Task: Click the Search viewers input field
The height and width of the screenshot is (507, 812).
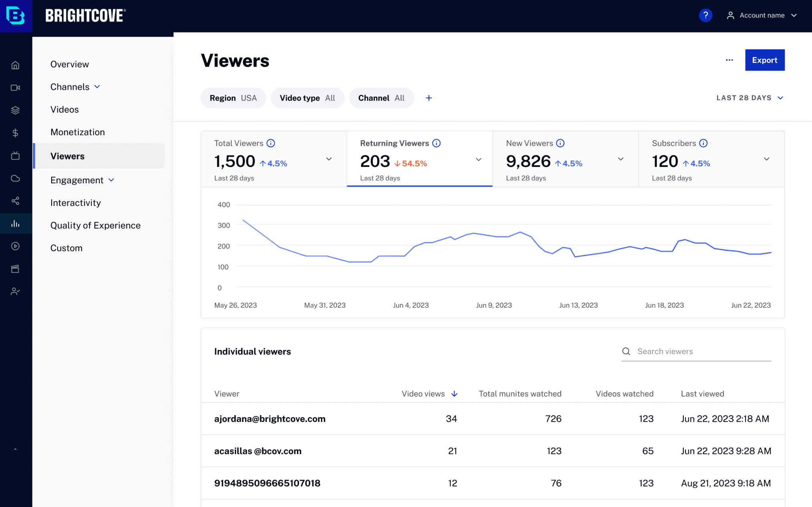Action: pos(696,351)
